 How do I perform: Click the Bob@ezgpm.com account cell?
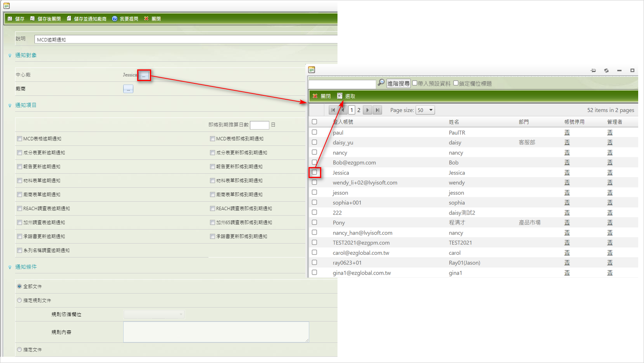click(354, 162)
